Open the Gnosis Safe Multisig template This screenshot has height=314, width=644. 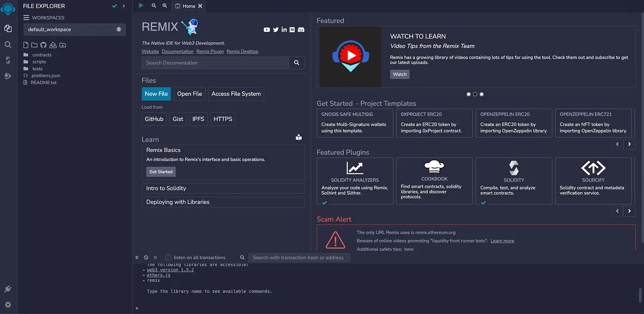[x=355, y=123]
